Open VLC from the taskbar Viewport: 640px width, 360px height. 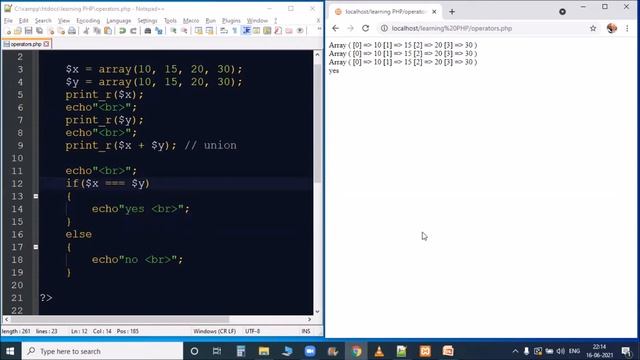379,351
